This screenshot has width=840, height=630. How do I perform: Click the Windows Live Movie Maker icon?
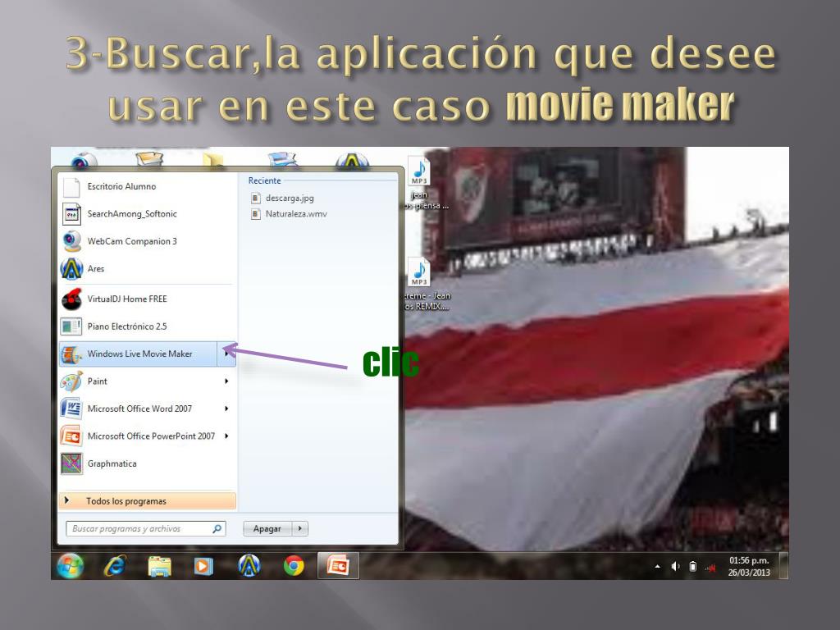pos(71,354)
